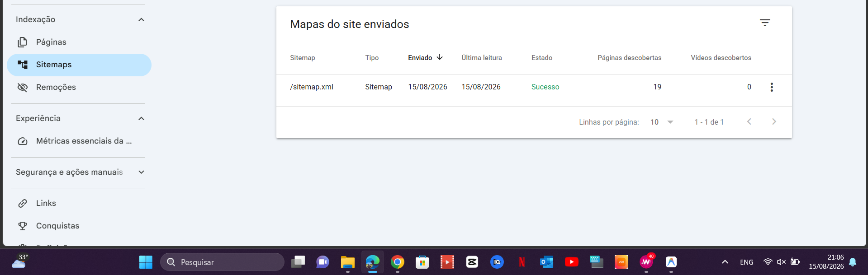Collapse the Experiência section
The height and width of the screenshot is (275, 868).
tap(141, 118)
